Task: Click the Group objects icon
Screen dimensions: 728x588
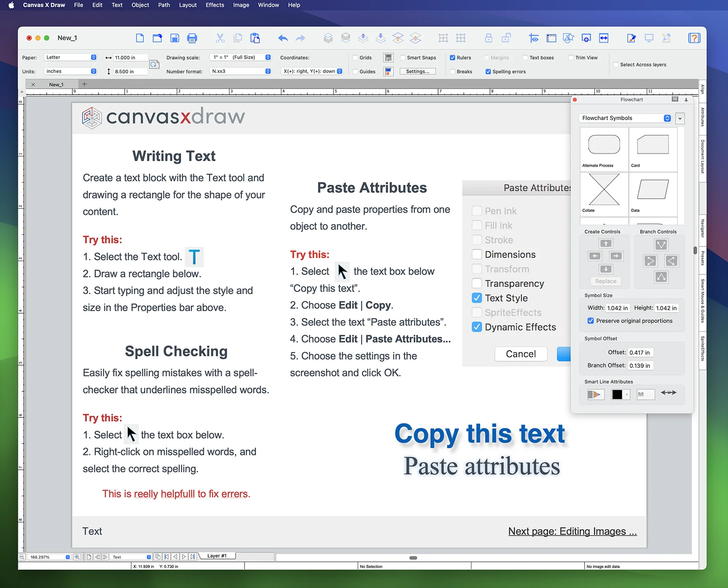Action: point(443,38)
